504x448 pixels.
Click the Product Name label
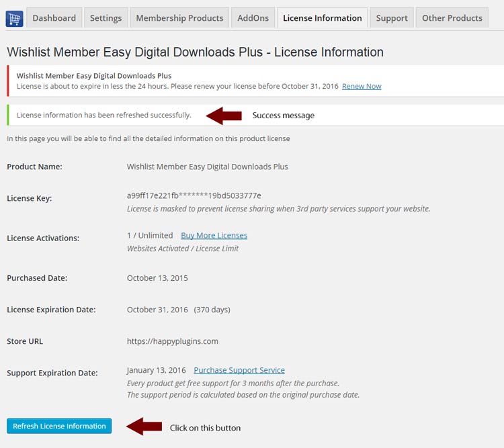35,167
